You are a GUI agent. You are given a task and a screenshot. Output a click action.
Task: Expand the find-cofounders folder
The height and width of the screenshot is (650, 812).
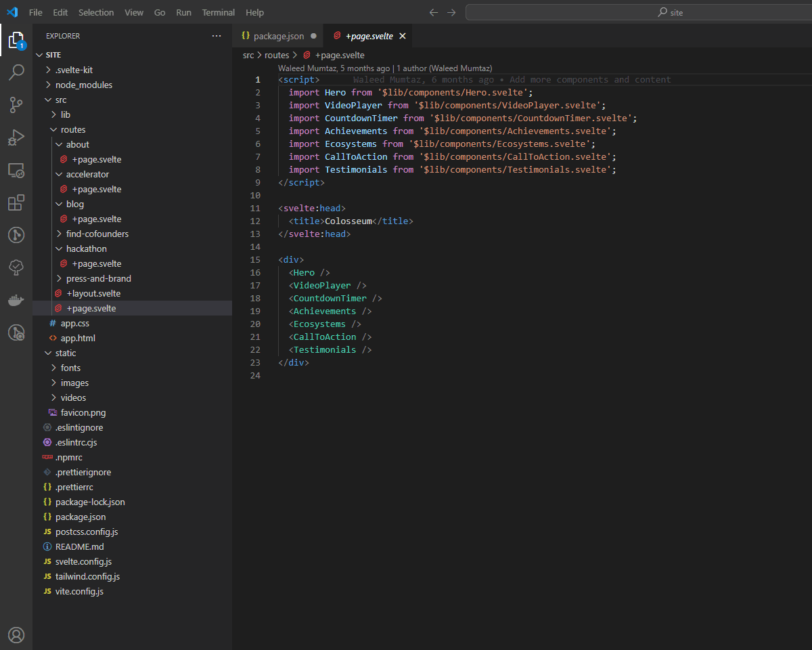97,234
